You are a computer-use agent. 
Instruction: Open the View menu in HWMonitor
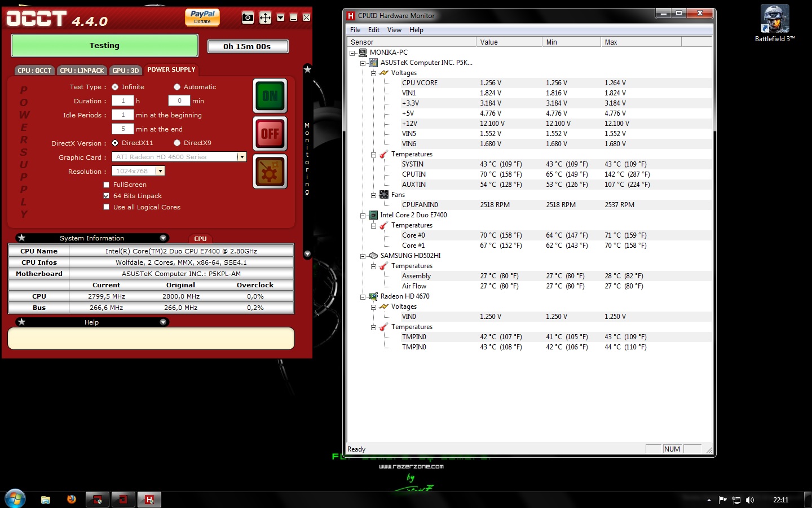tap(394, 30)
